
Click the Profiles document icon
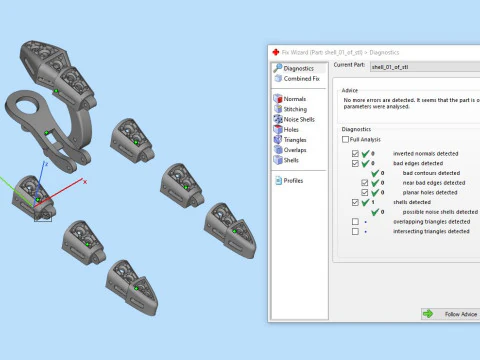278,181
